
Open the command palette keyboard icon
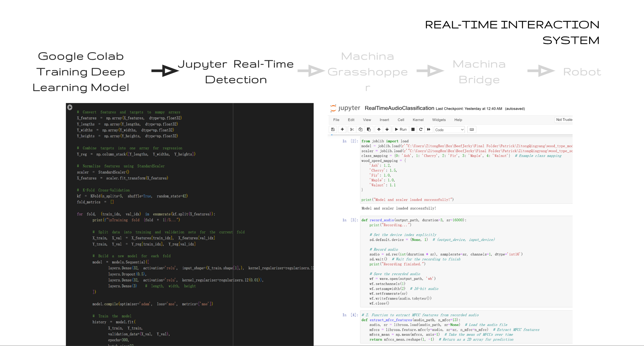pos(472,129)
